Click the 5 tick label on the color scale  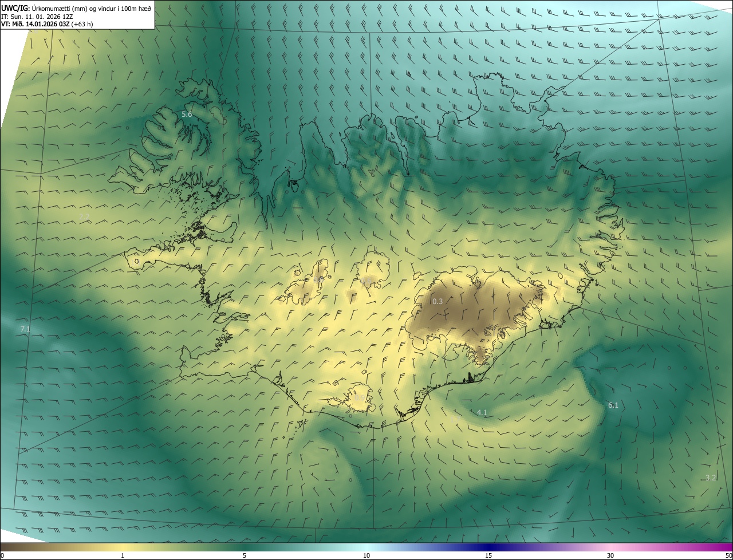click(x=245, y=555)
